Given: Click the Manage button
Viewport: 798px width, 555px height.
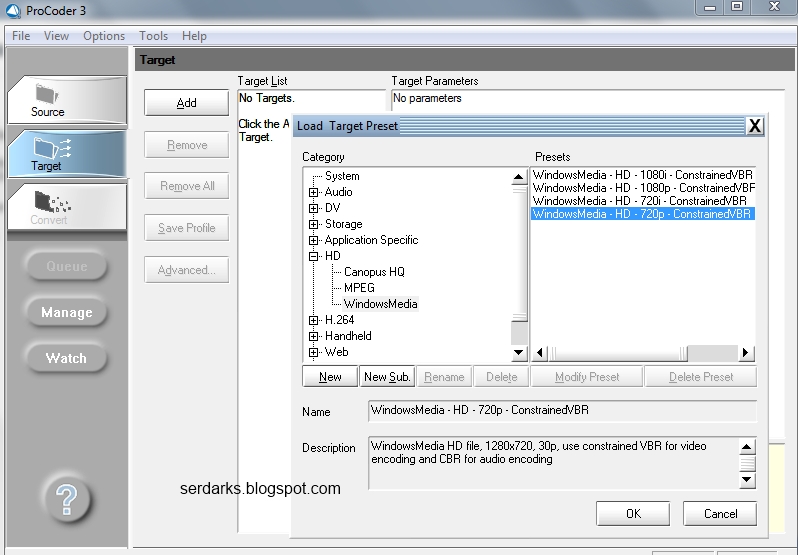Looking at the screenshot, I should 67,312.
